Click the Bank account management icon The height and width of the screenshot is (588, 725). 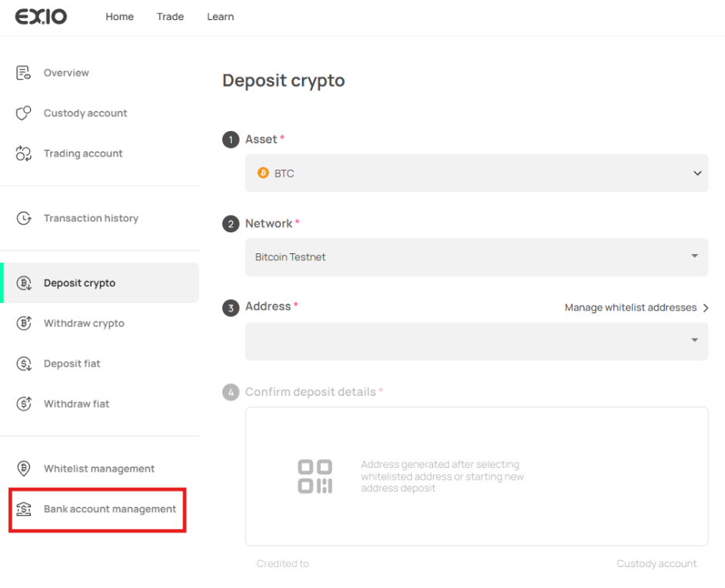(x=23, y=509)
